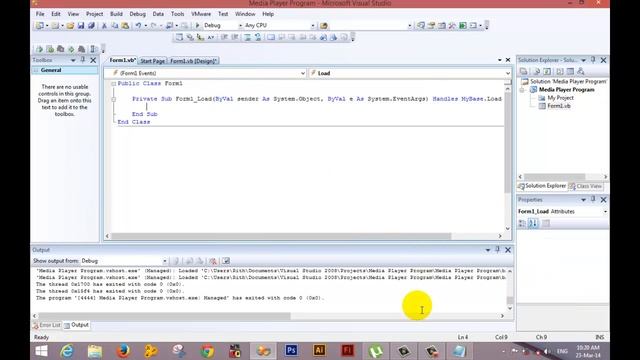Toggle auto-hide pin on Properties panel

(x=593, y=200)
